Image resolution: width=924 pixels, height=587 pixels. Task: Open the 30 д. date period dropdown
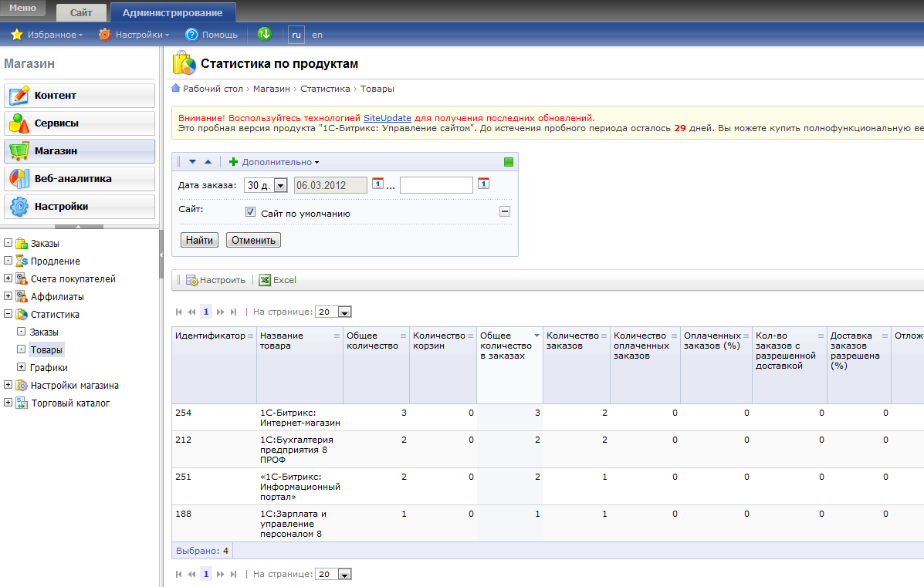point(266,185)
